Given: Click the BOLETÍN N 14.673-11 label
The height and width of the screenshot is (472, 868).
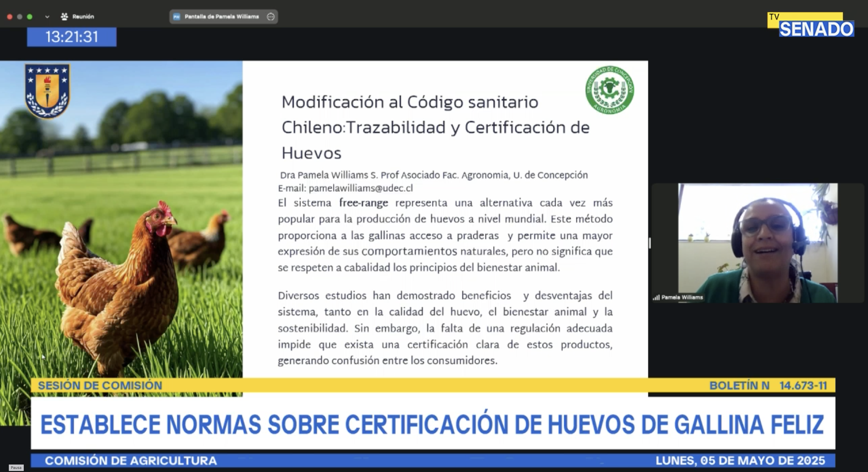Looking at the screenshot, I should pyautogui.click(x=768, y=385).
